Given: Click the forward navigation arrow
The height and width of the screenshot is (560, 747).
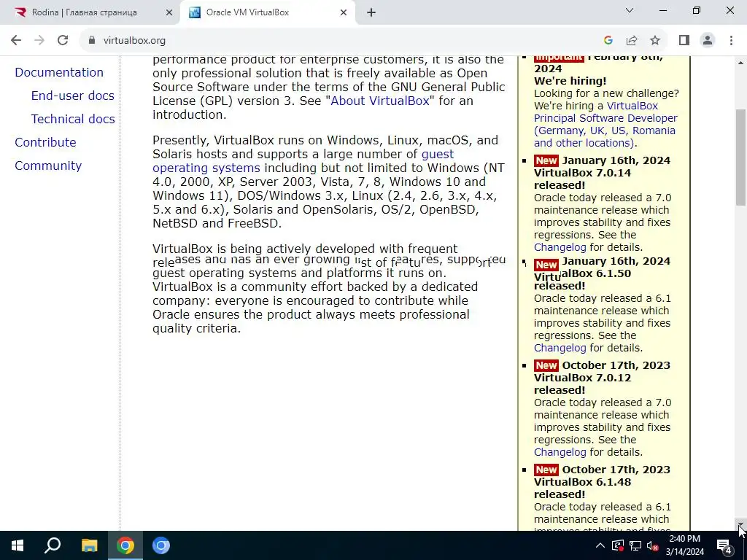Looking at the screenshot, I should coord(39,41).
